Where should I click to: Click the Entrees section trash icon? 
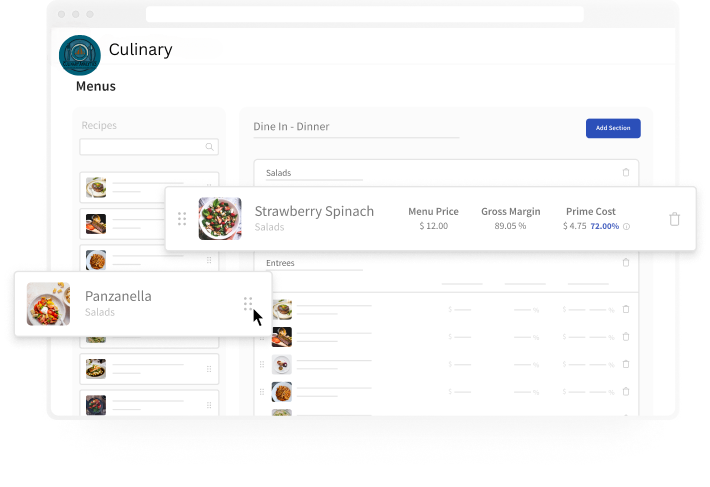[626, 263]
